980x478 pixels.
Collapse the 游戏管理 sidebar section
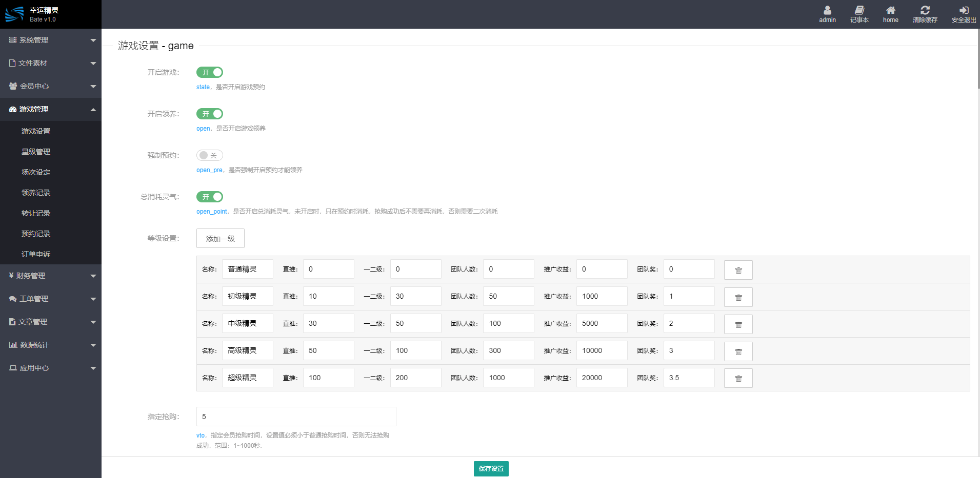point(51,109)
